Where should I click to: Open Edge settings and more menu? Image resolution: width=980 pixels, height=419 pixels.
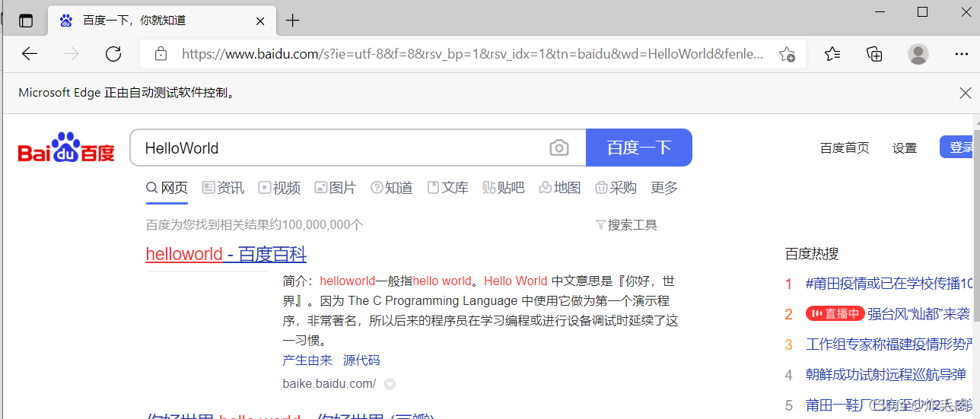962,54
